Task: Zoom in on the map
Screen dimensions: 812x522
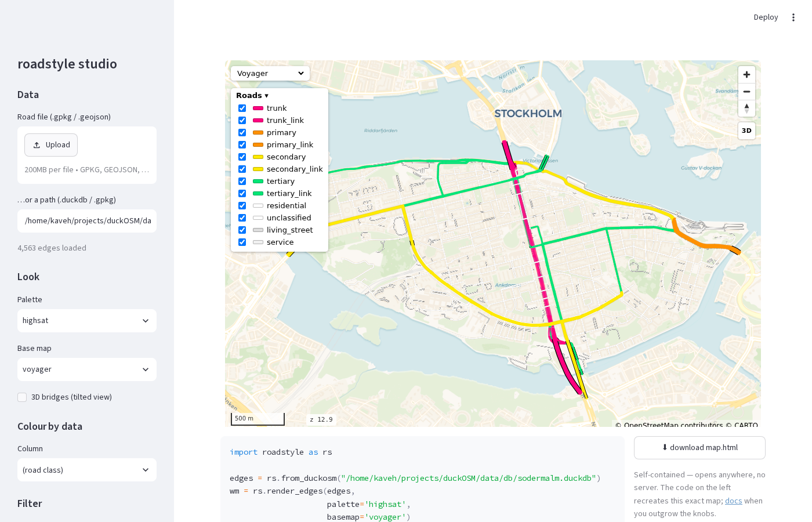Action: point(746,75)
